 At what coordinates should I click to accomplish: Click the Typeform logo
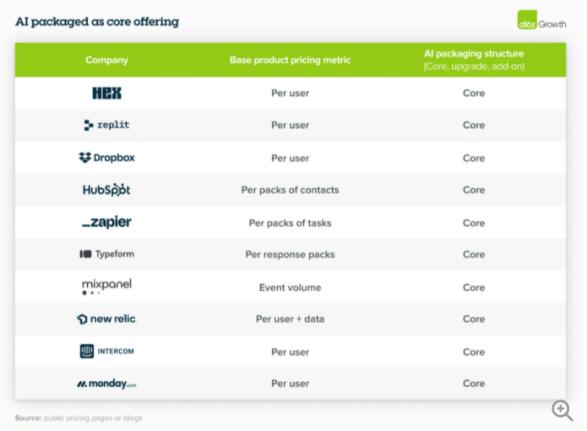[x=107, y=254]
